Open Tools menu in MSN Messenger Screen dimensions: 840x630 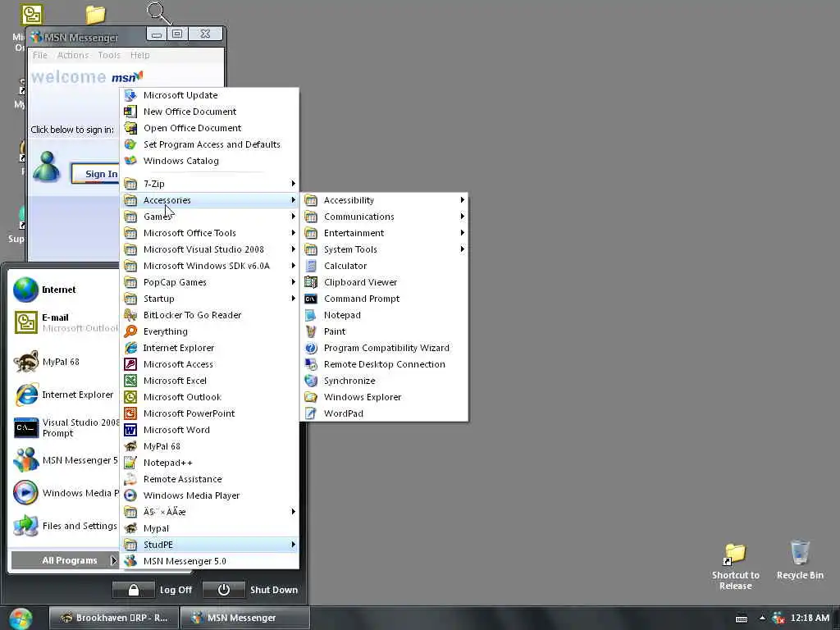[109, 55]
